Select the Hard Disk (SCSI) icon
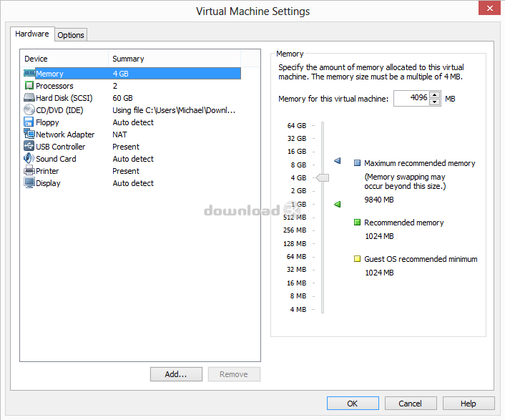 point(29,98)
